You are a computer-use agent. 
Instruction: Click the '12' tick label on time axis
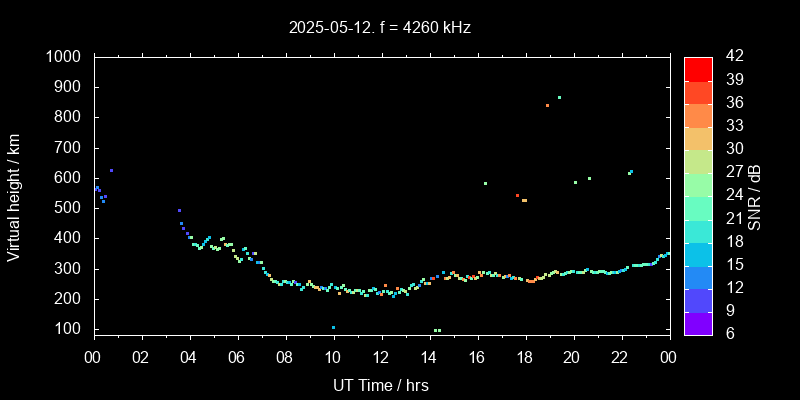point(381,357)
